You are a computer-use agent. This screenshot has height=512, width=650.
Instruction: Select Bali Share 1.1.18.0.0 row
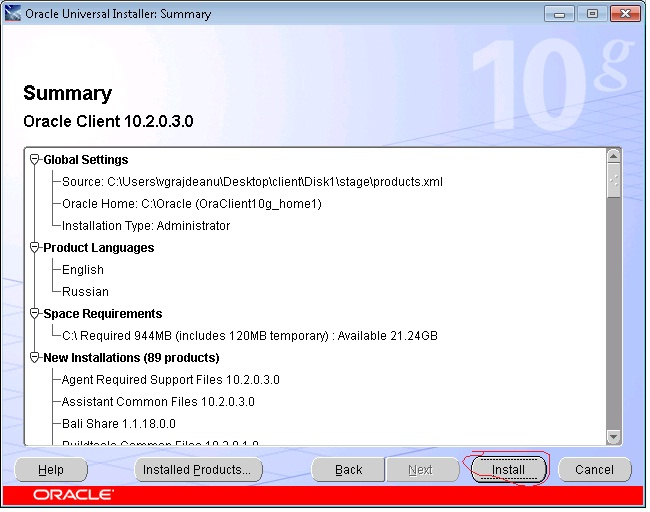coord(119,423)
